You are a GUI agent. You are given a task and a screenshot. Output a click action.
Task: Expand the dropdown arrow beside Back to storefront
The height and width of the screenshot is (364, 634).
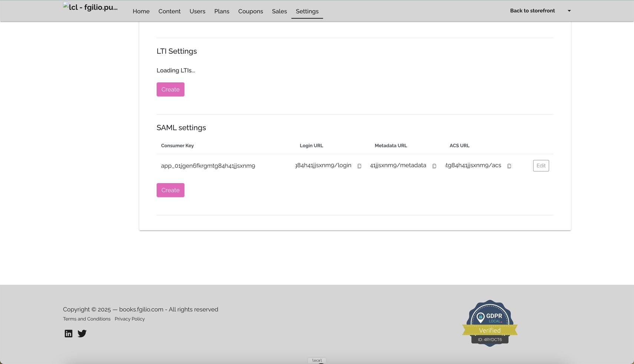coord(569,11)
